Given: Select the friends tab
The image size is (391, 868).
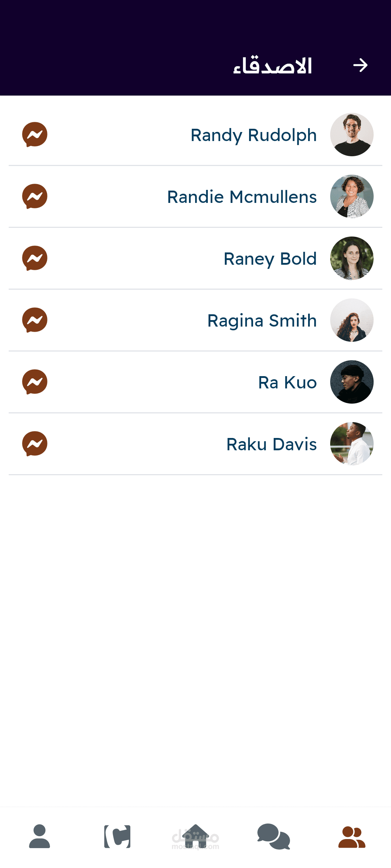Looking at the screenshot, I should coord(352,837).
